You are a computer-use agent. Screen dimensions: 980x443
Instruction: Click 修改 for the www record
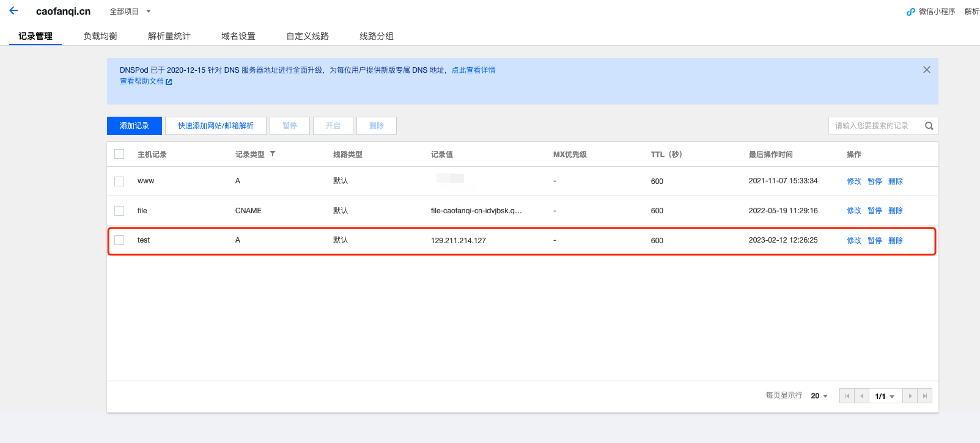(x=854, y=181)
